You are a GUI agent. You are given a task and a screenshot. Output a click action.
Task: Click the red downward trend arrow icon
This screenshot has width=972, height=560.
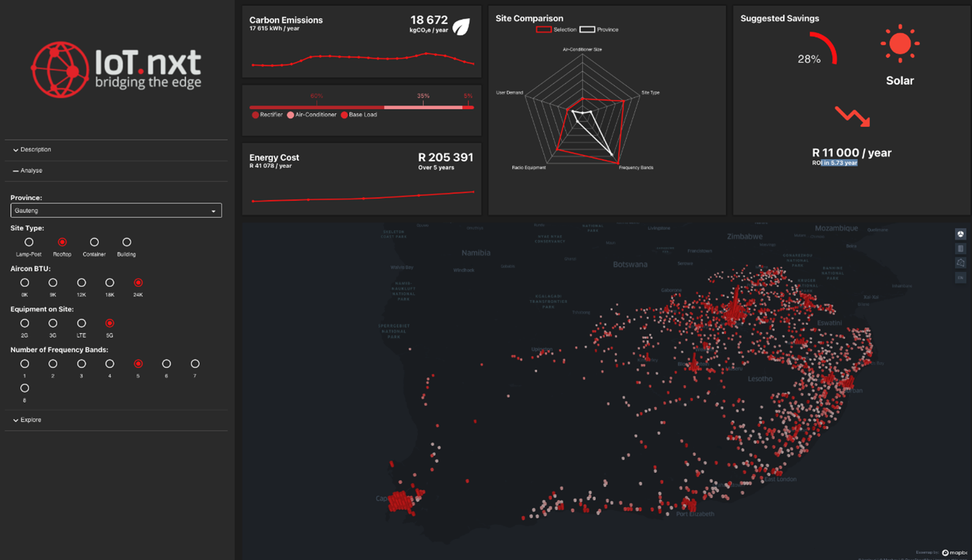pos(853,116)
